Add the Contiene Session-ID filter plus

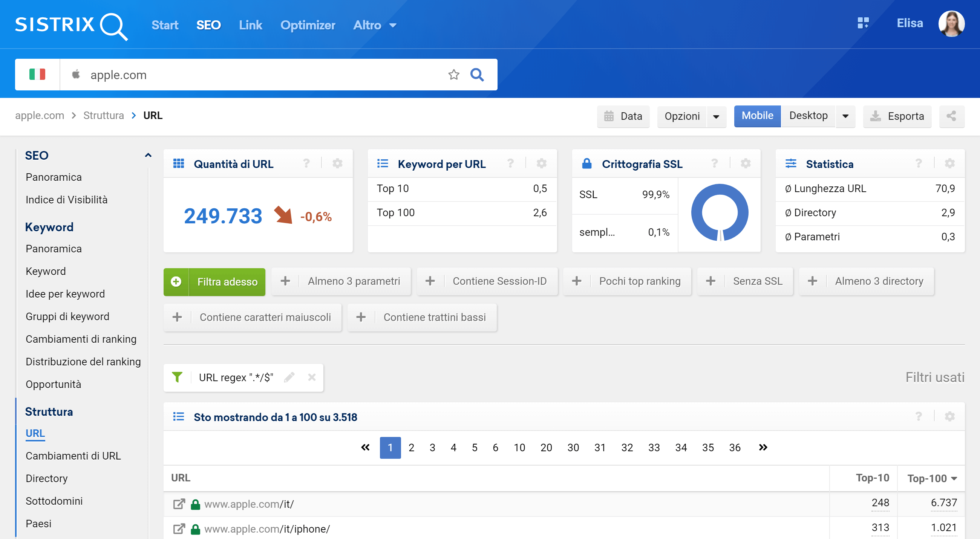tap(430, 281)
